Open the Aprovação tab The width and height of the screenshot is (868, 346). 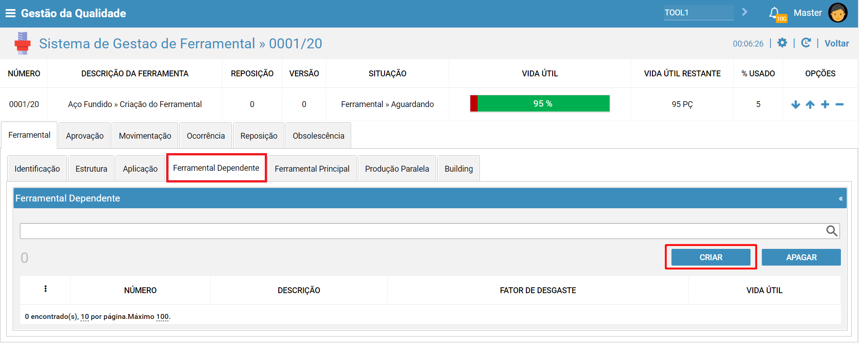click(x=84, y=136)
